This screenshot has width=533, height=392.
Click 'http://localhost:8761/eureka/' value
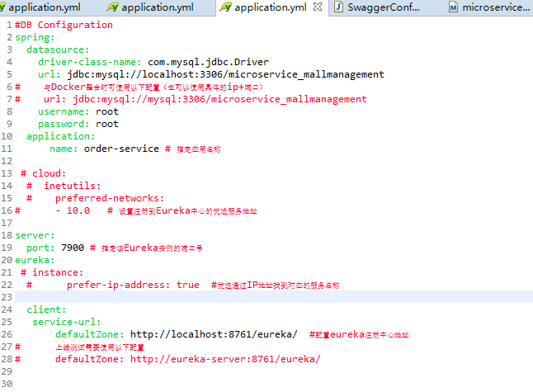(x=214, y=334)
